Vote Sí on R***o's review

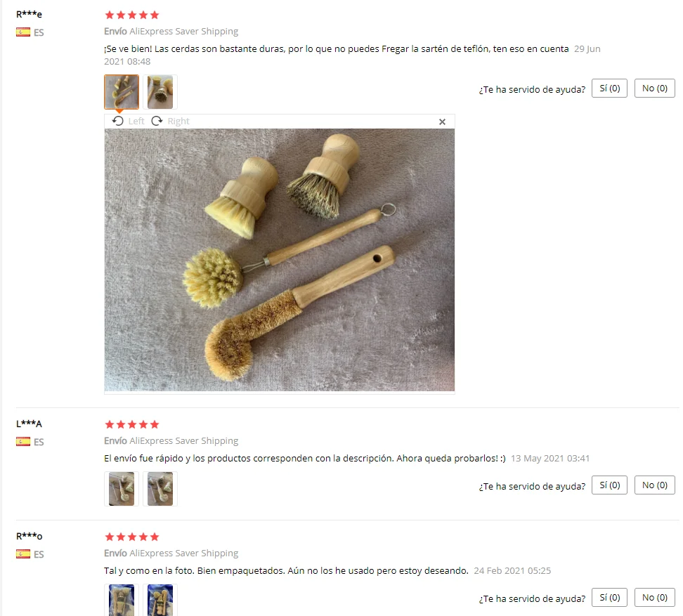click(609, 597)
